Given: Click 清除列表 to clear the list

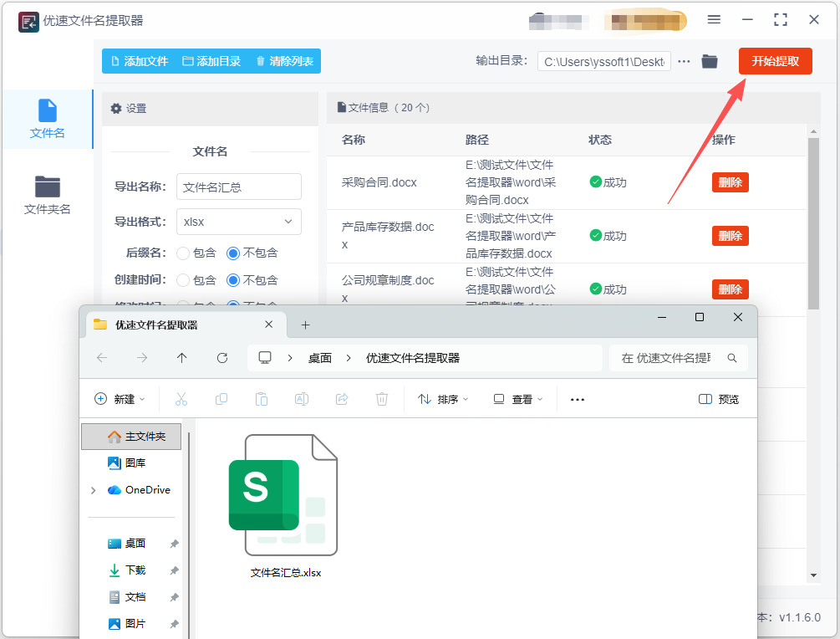Looking at the screenshot, I should point(285,61).
